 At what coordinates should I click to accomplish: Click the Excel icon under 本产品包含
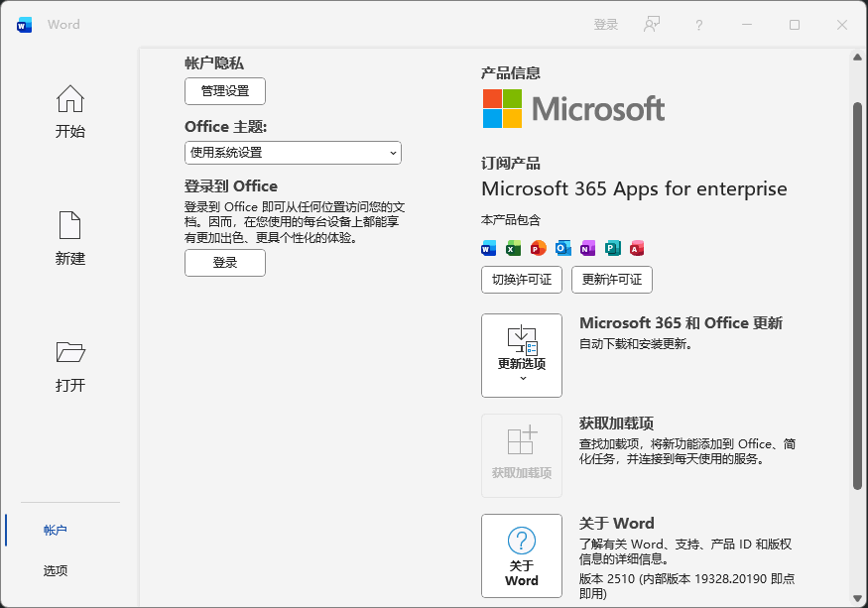(514, 248)
